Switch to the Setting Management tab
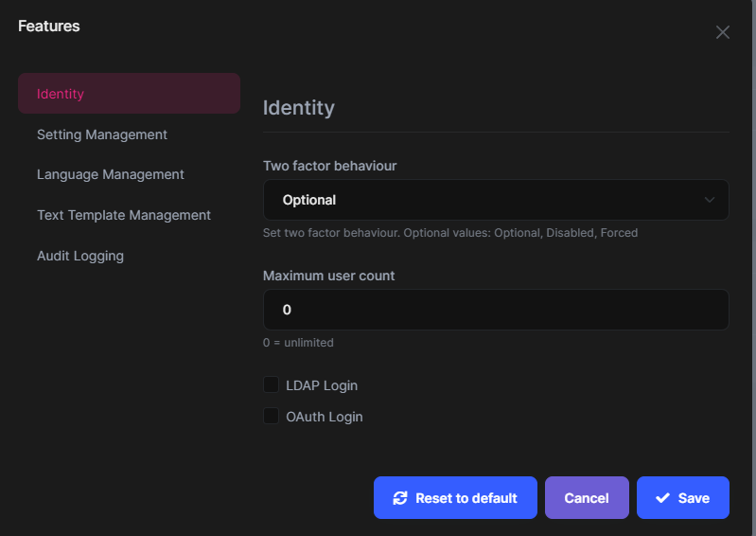The image size is (756, 536). tap(102, 134)
